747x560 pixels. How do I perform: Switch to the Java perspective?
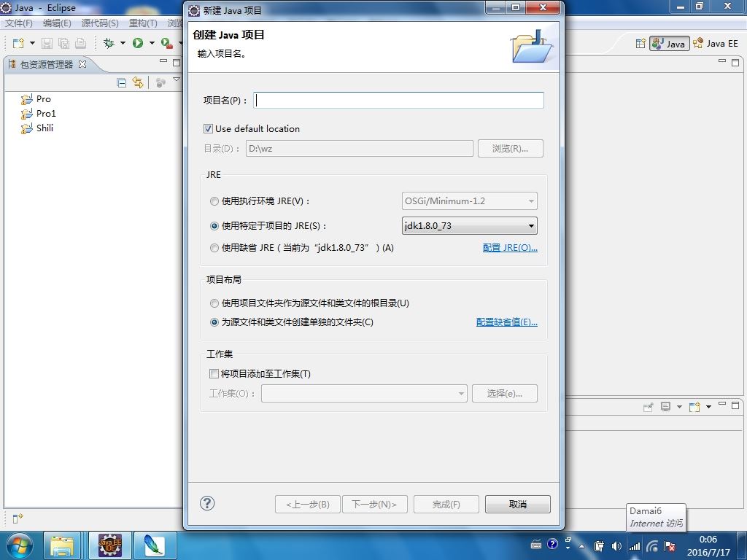tap(670, 44)
